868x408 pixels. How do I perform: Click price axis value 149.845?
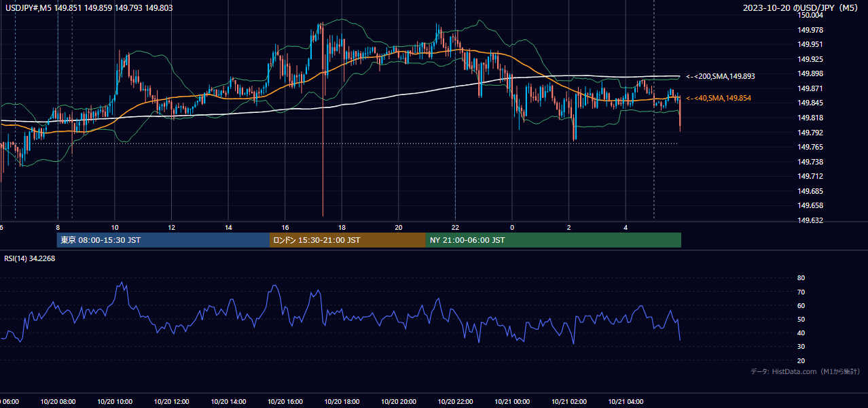click(x=811, y=103)
